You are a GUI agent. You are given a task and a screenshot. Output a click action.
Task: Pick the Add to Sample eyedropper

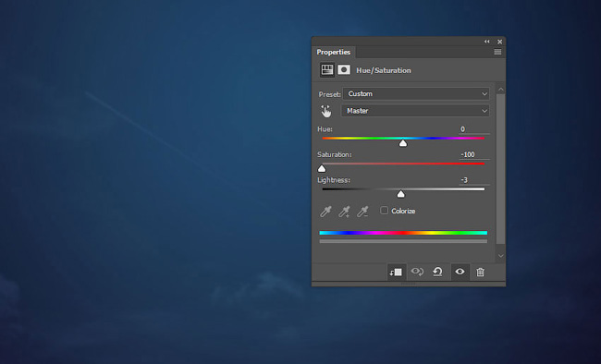[x=344, y=212]
